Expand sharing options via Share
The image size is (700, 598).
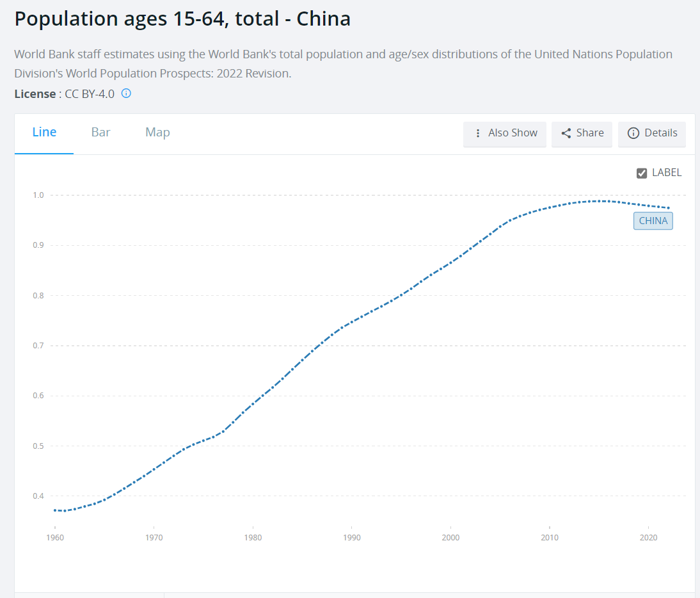click(x=582, y=133)
